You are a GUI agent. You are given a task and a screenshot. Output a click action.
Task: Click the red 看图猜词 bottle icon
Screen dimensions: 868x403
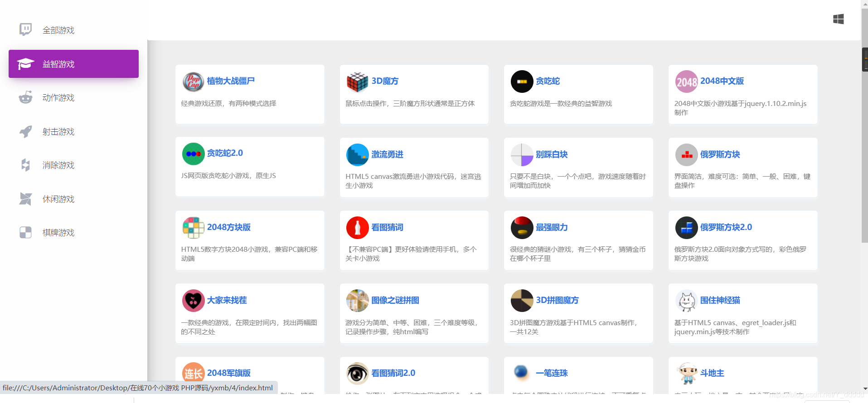point(358,228)
